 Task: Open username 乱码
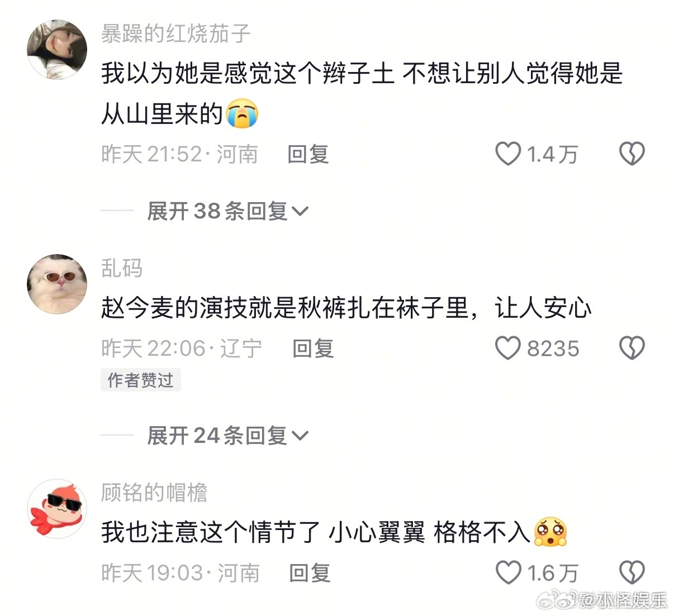pos(121,268)
